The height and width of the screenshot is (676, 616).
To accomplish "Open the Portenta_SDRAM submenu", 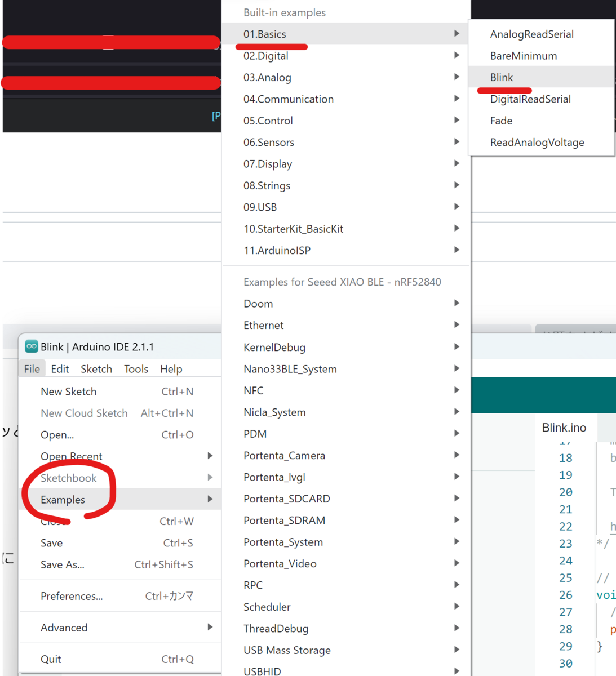I will click(x=345, y=521).
